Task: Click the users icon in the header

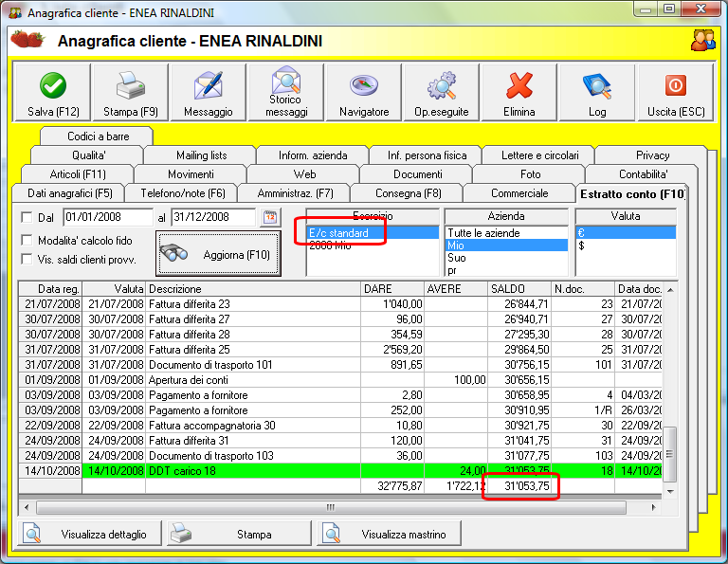Action: [x=703, y=41]
